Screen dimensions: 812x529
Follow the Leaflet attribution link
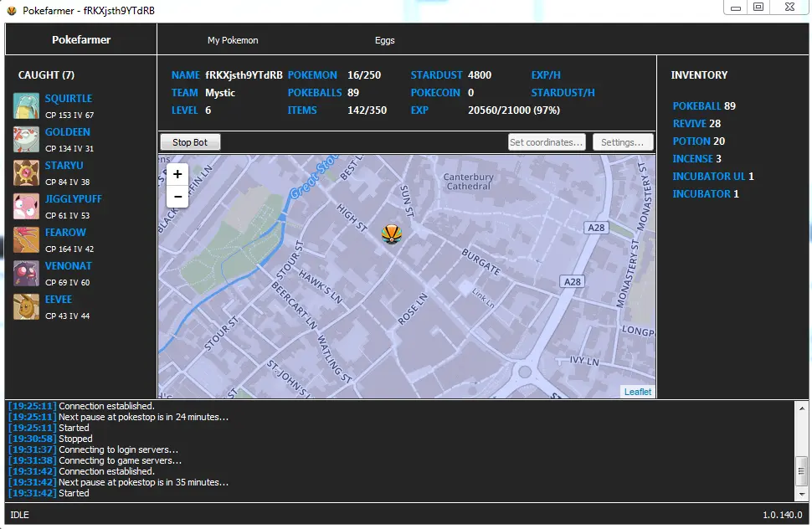(637, 392)
